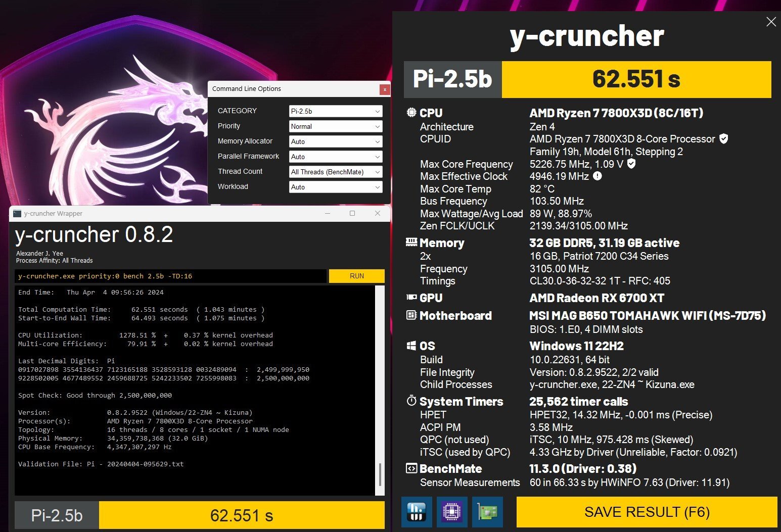The image size is (781, 532).
Task: Close the Command Line Options dialog
Action: [385, 89]
